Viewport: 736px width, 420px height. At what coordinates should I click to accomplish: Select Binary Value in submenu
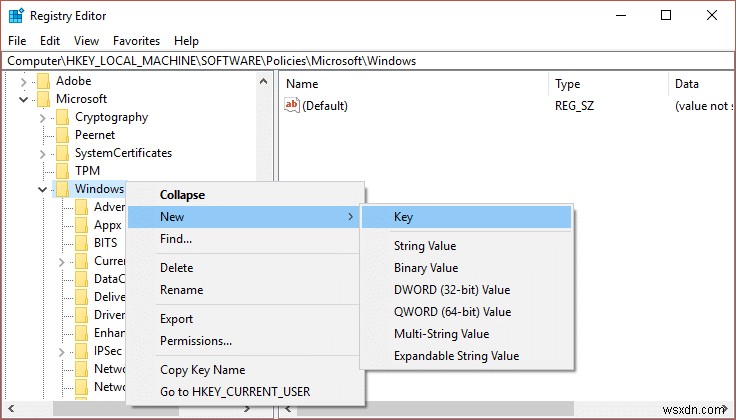[x=467, y=268]
